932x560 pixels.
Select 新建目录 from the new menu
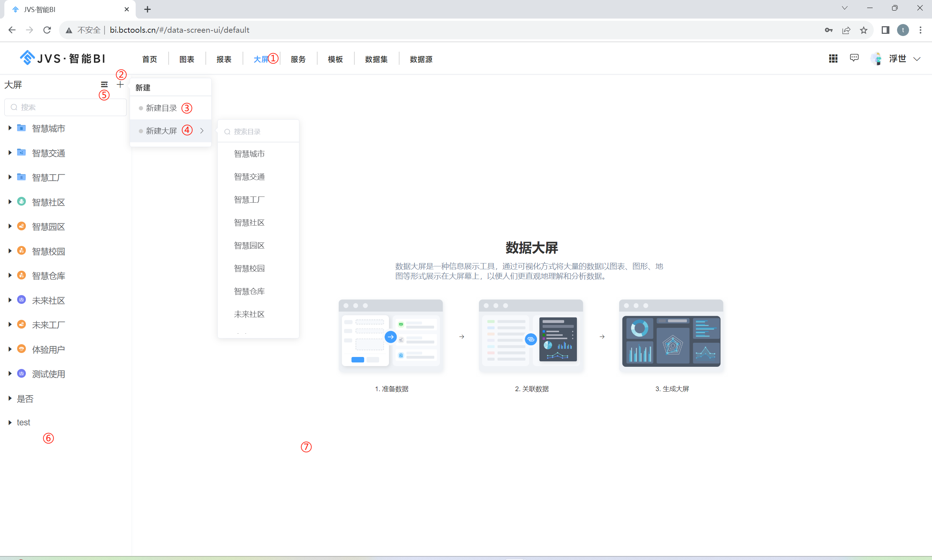161,108
